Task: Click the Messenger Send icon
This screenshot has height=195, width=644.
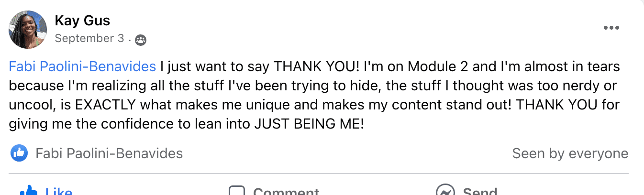Action: click(x=445, y=191)
